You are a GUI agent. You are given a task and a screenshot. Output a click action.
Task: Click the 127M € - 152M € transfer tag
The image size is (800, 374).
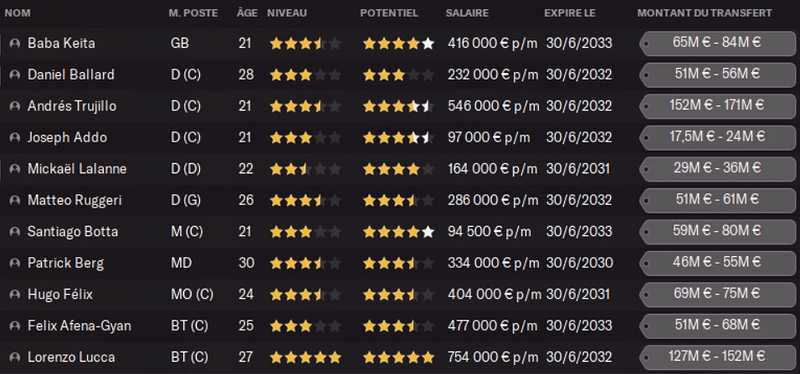click(717, 357)
